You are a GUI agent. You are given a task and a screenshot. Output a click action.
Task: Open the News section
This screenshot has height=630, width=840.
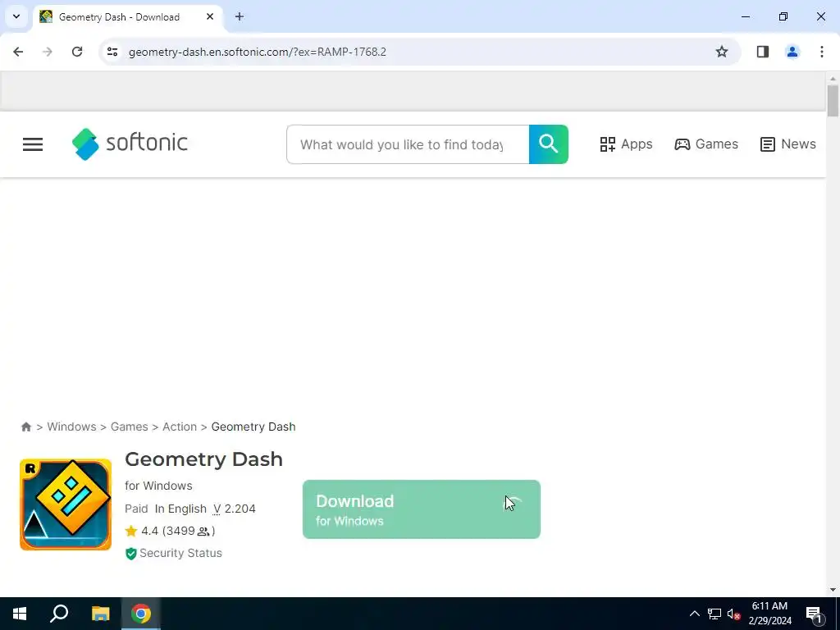tap(788, 144)
